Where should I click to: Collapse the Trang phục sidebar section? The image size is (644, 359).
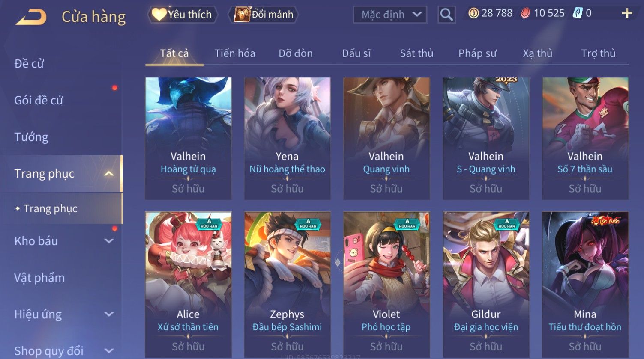click(109, 174)
